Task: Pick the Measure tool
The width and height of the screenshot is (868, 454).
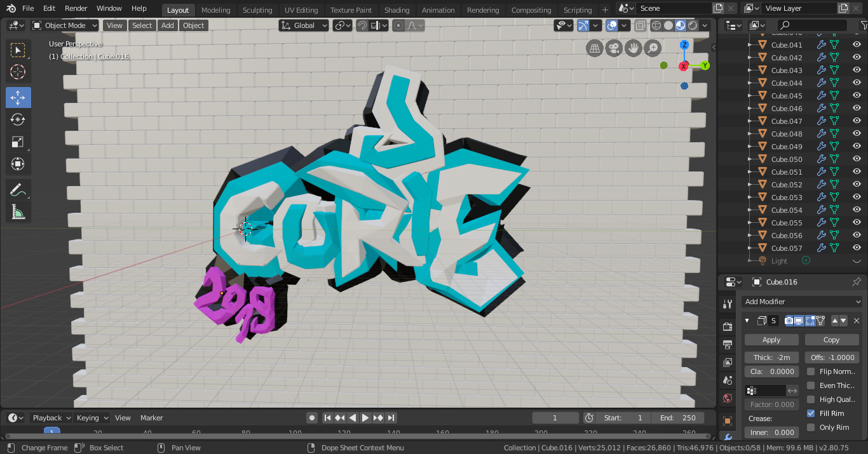Action: [18, 212]
